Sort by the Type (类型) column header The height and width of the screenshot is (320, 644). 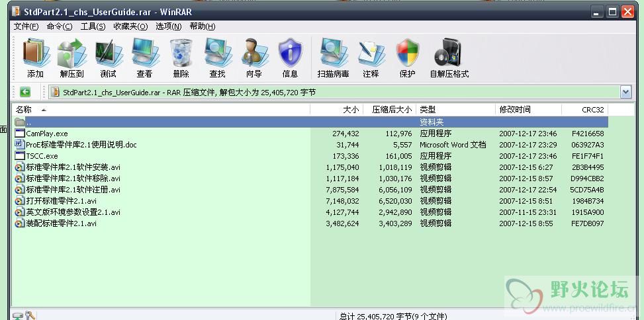pyautogui.click(x=456, y=110)
